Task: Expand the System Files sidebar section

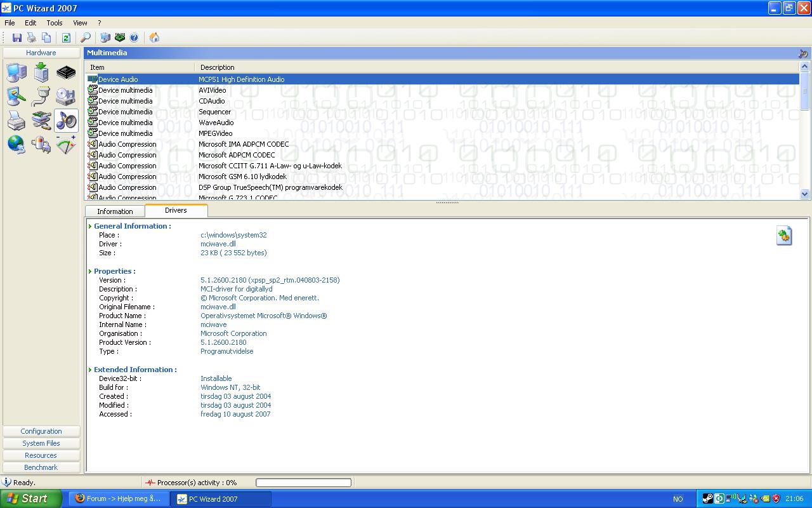Action: 41,443
